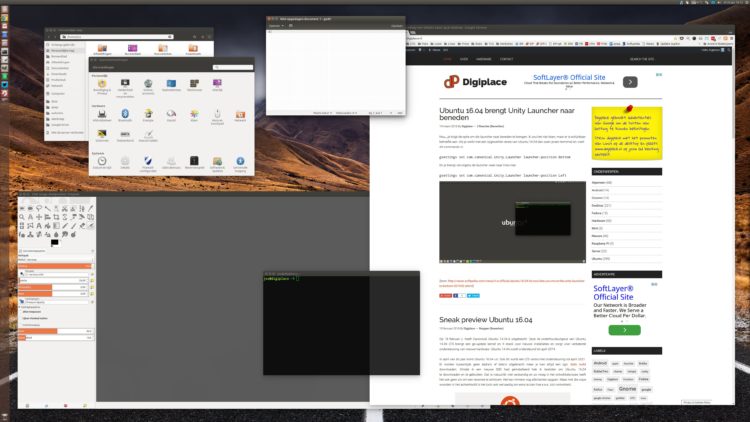750x422 pixels.
Task: Adjust the GIMP opacity slider
Action: [x=55, y=266]
